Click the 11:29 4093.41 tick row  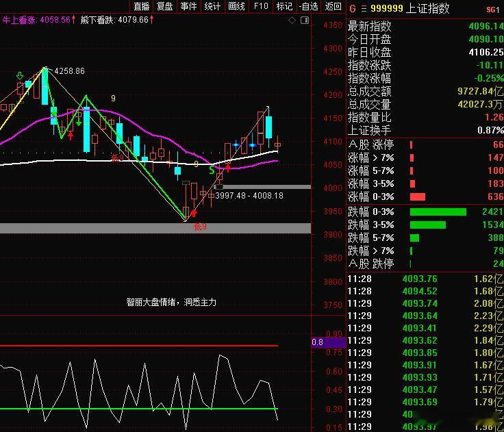click(425, 328)
